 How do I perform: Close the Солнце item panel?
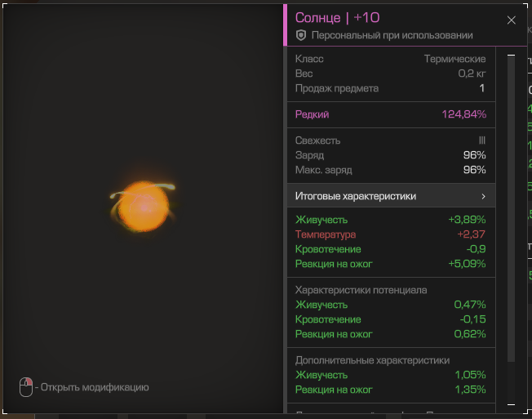coord(512,20)
